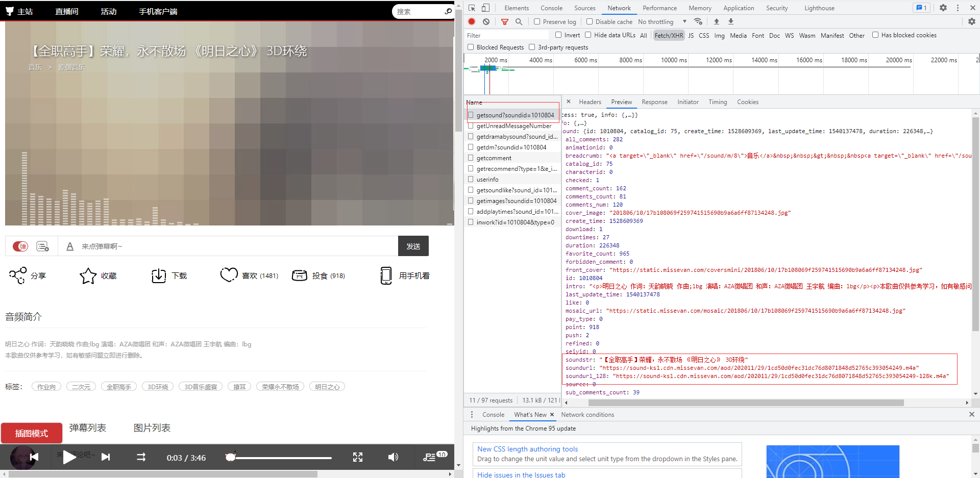Toggle fullscreen player mode
Image resolution: width=980 pixels, height=478 pixels.
coord(358,457)
